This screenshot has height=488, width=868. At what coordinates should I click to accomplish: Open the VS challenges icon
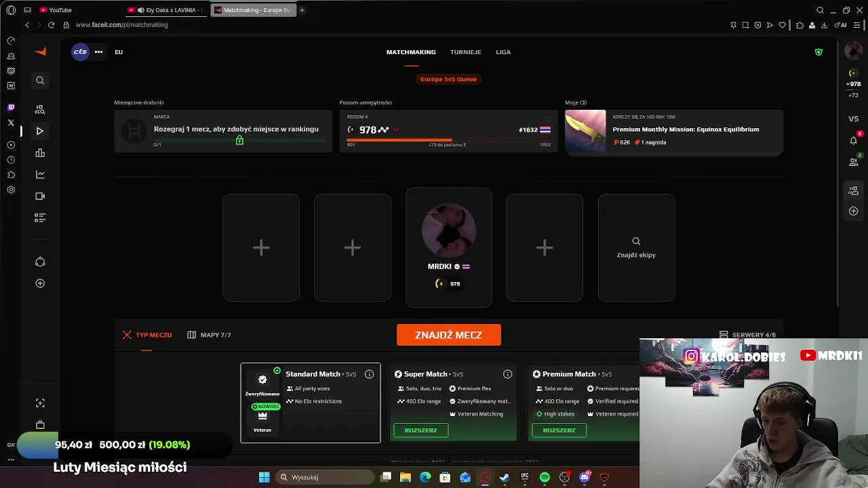click(x=854, y=119)
